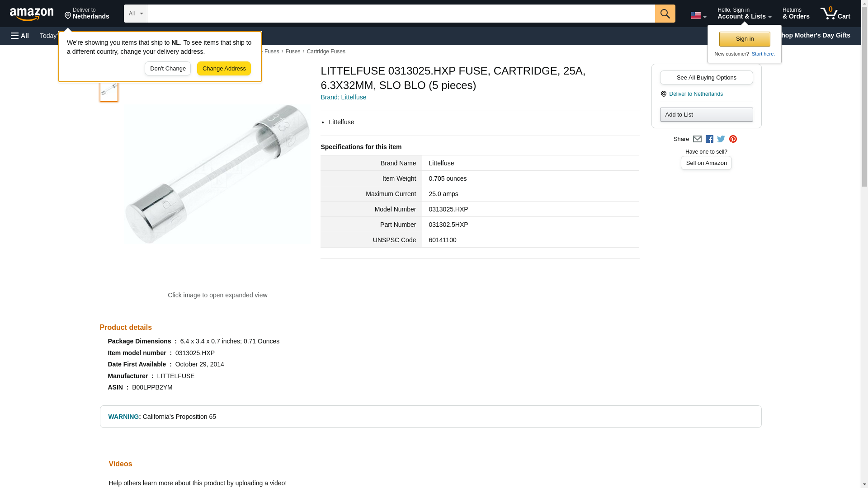
Task: Select the Cartridge Fuses breadcrumb
Action: (325, 52)
